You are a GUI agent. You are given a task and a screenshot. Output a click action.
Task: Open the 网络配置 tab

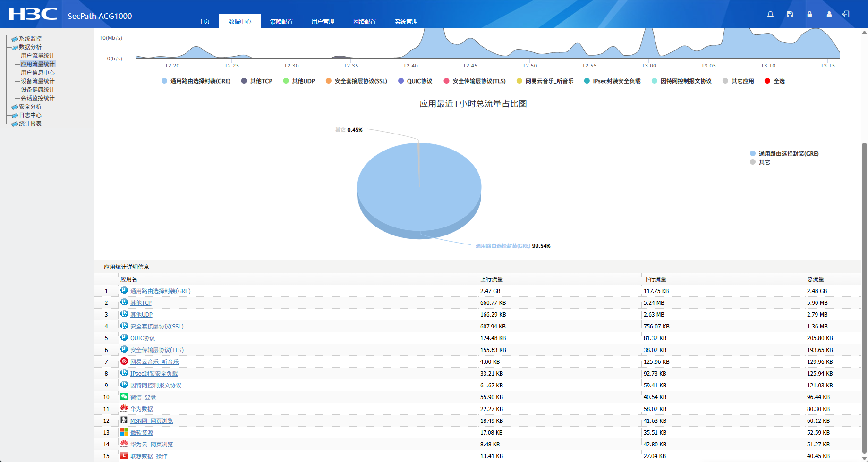[x=365, y=22]
